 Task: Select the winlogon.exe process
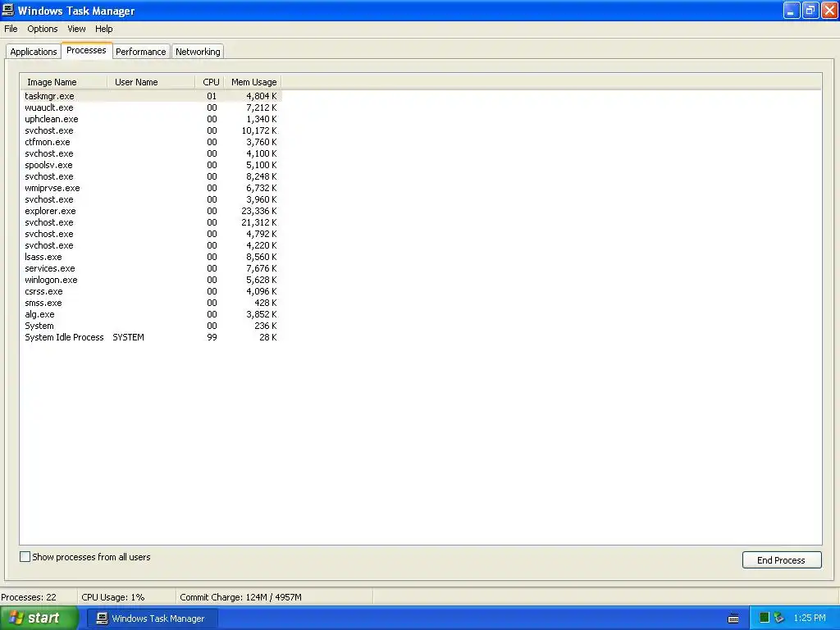click(151, 280)
